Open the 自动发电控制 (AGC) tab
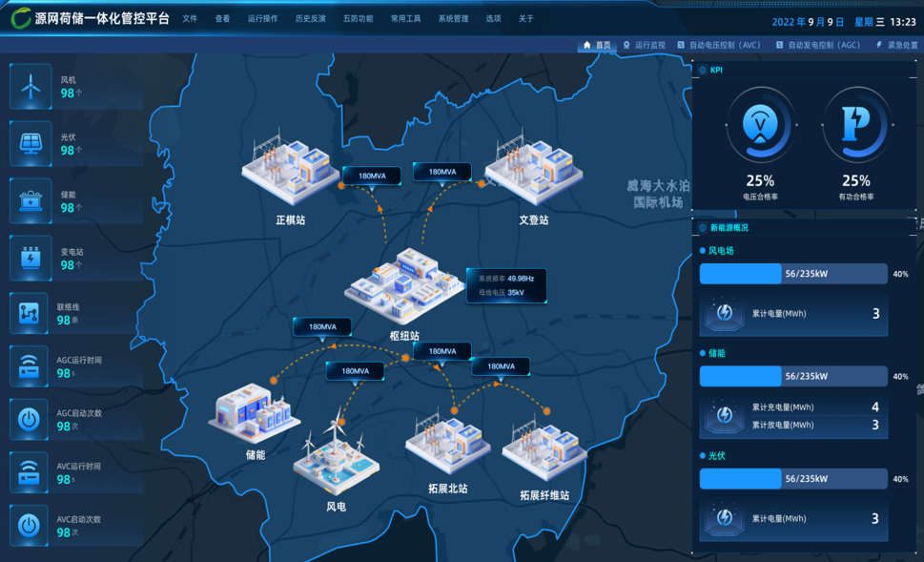Viewport: 924px width, 562px height. pyautogui.click(x=818, y=45)
